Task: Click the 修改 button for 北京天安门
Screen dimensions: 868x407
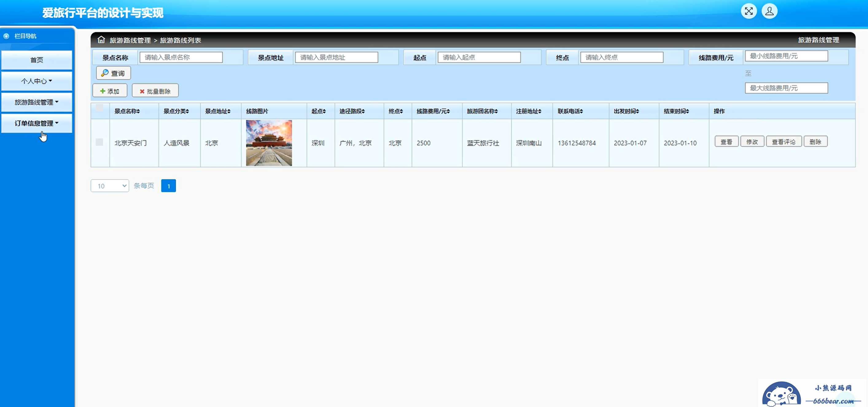Action: coord(752,142)
